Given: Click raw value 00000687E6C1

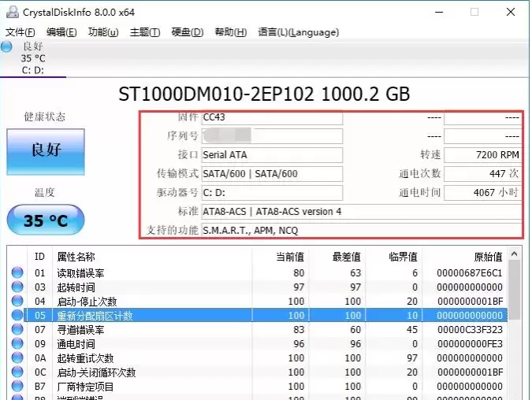Looking at the screenshot, I should [x=470, y=273].
